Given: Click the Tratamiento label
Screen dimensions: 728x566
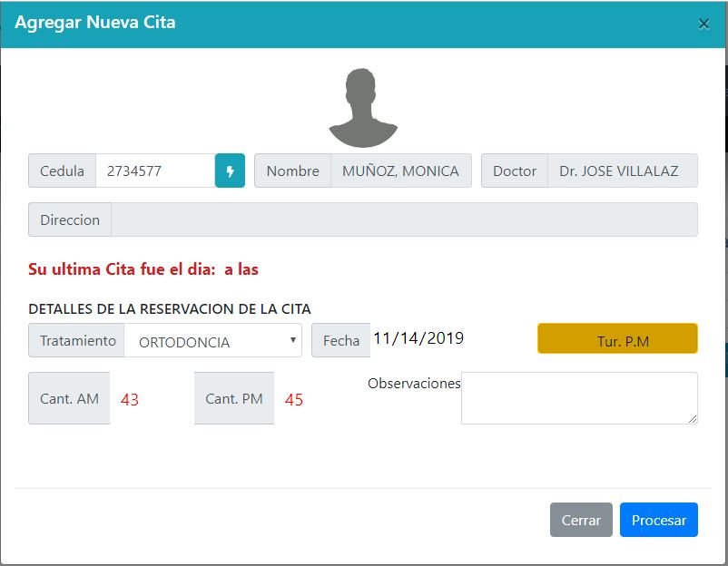Looking at the screenshot, I should pyautogui.click(x=77, y=341).
